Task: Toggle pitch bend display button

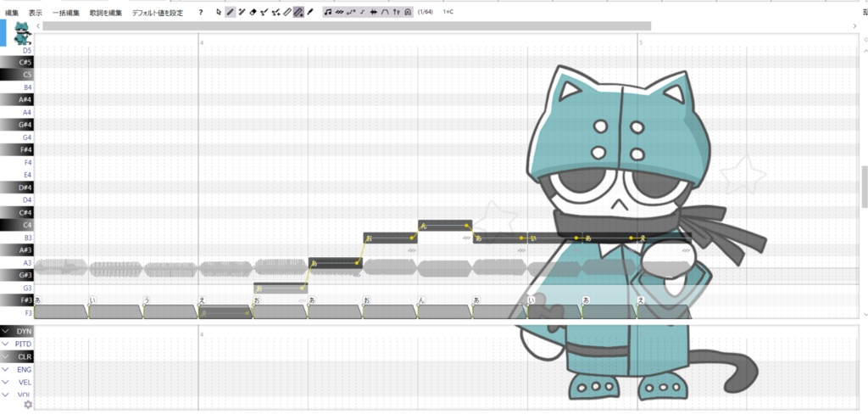Action: click(351, 12)
